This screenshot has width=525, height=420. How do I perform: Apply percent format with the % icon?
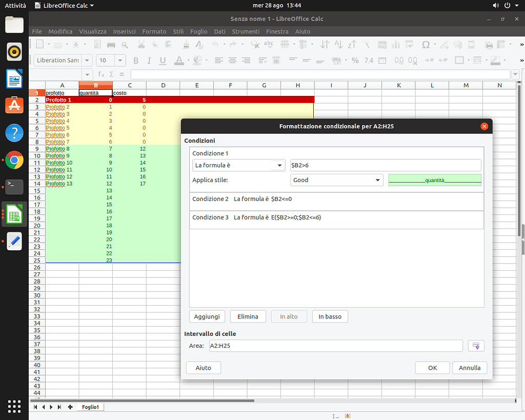tap(354, 61)
